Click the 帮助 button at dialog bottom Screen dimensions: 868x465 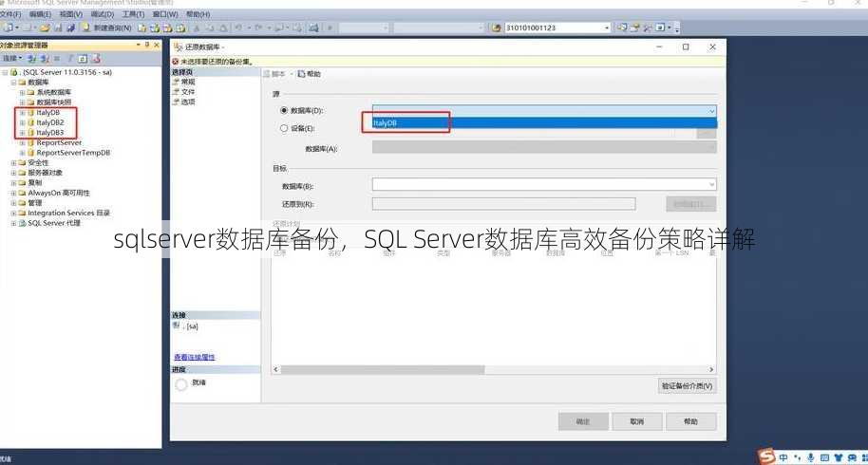point(690,421)
